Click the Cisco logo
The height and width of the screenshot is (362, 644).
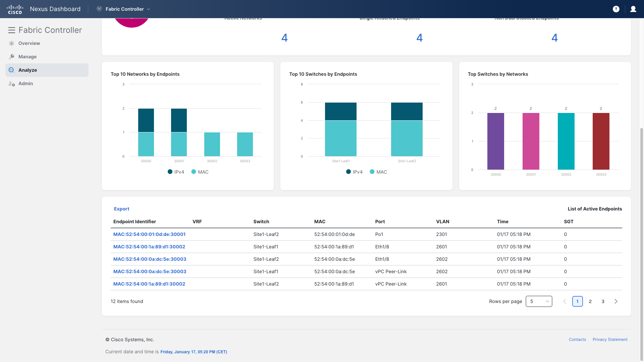15,9
